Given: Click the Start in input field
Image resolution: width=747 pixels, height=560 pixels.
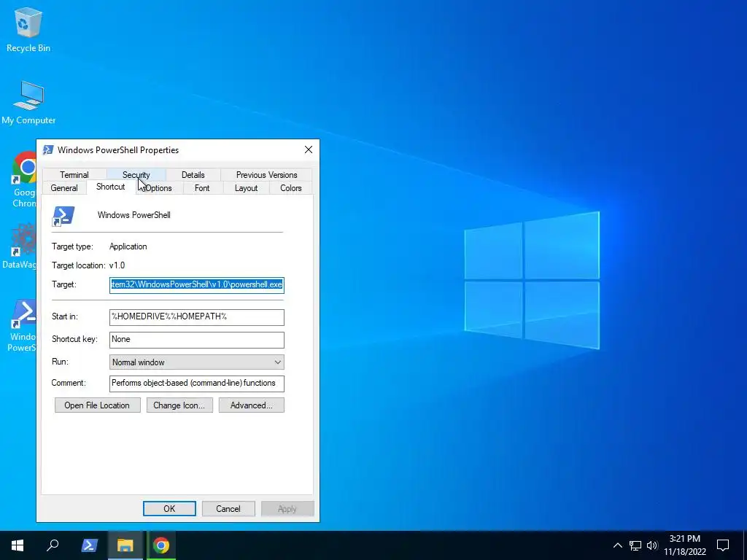Looking at the screenshot, I should pyautogui.click(x=197, y=317).
